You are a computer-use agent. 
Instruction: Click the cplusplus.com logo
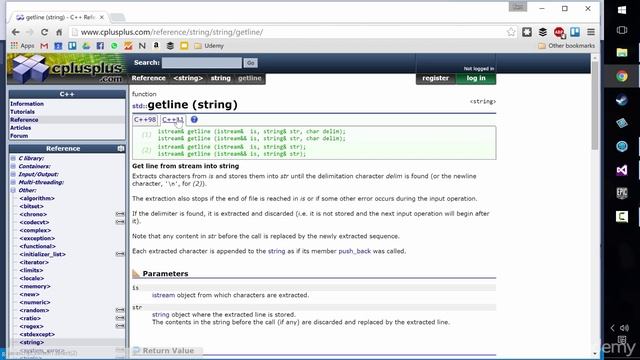point(67,69)
